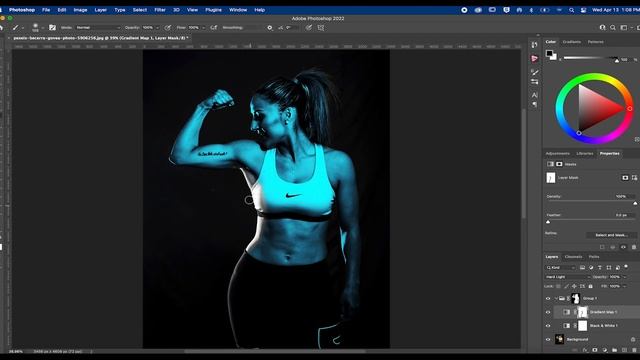Open the Hard Light blend mode dropdown
Viewport: 640px width, 360px height.
(568, 277)
